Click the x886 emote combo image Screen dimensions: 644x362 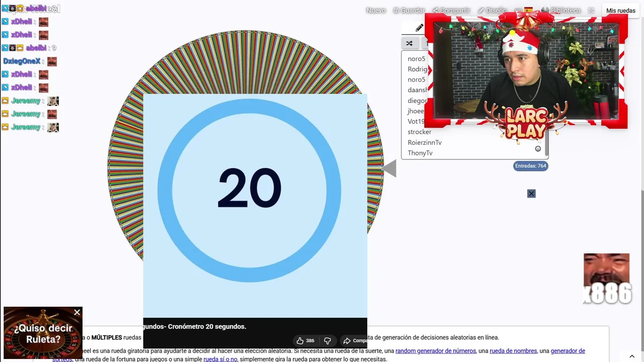(x=606, y=279)
